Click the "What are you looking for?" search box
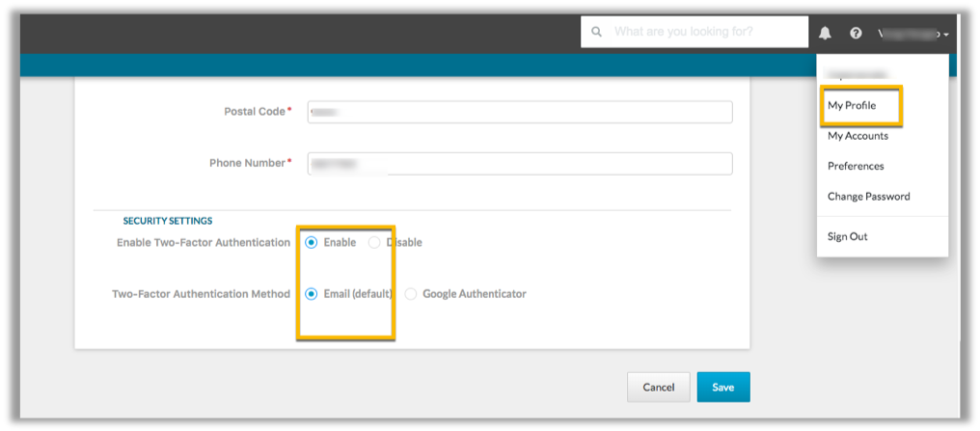This screenshot has height=431, width=980. pyautogui.click(x=704, y=32)
